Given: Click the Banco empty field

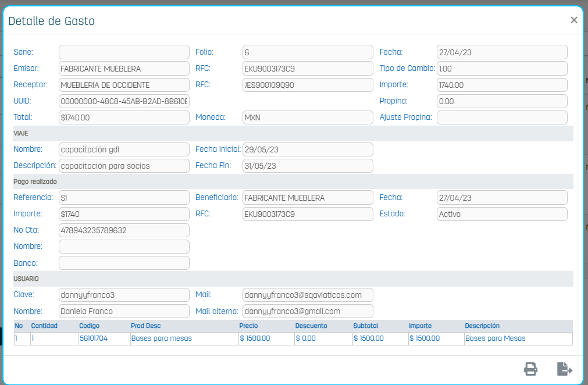Looking at the screenshot, I should pos(124,263).
